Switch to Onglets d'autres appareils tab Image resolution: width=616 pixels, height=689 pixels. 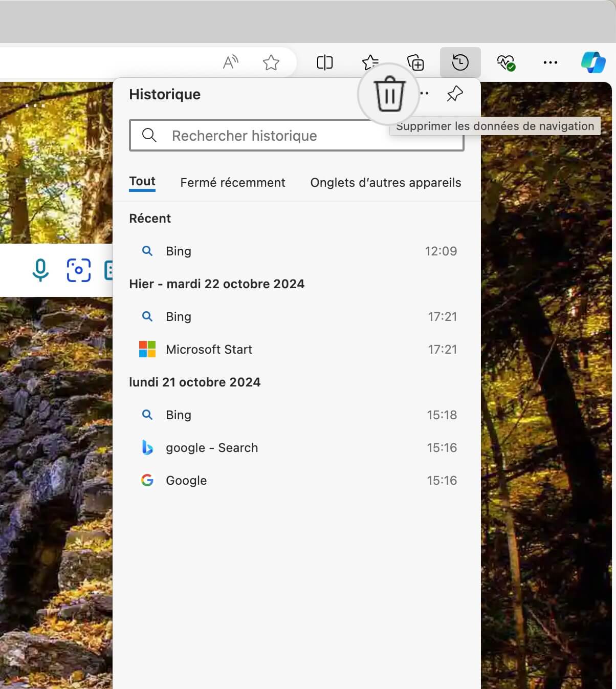point(386,183)
